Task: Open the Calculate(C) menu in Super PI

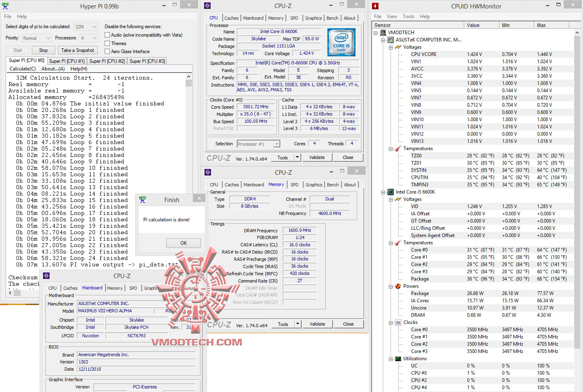Action: pyautogui.click(x=23, y=69)
